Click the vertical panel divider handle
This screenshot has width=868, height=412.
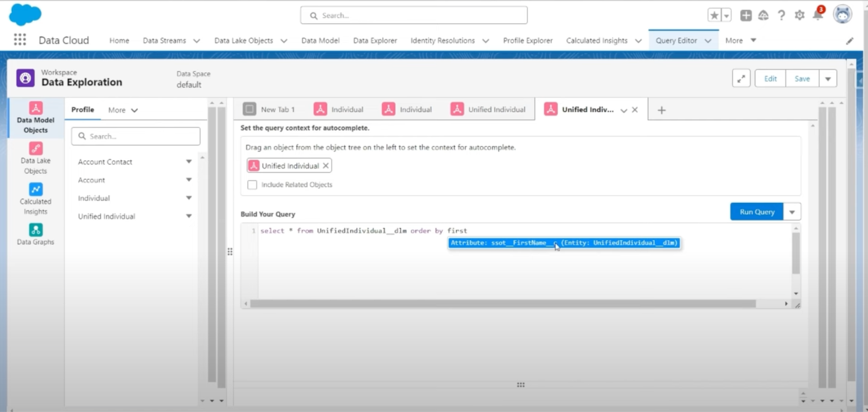[x=230, y=251]
